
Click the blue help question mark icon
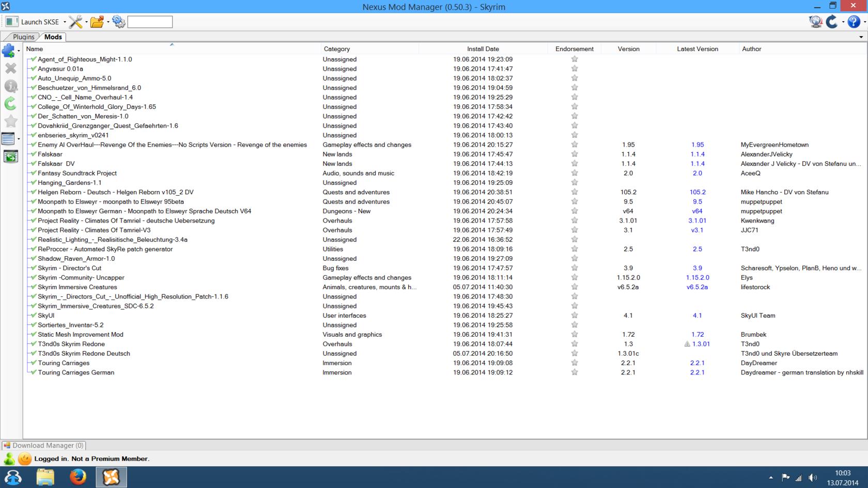[854, 22]
